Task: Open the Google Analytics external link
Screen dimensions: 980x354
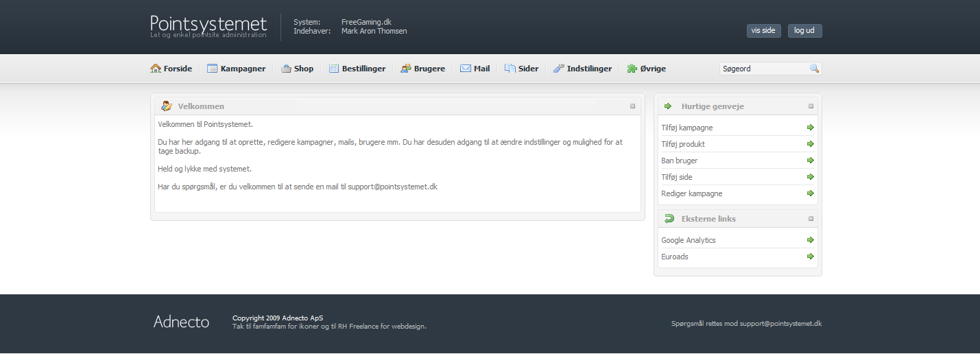Action: point(689,240)
